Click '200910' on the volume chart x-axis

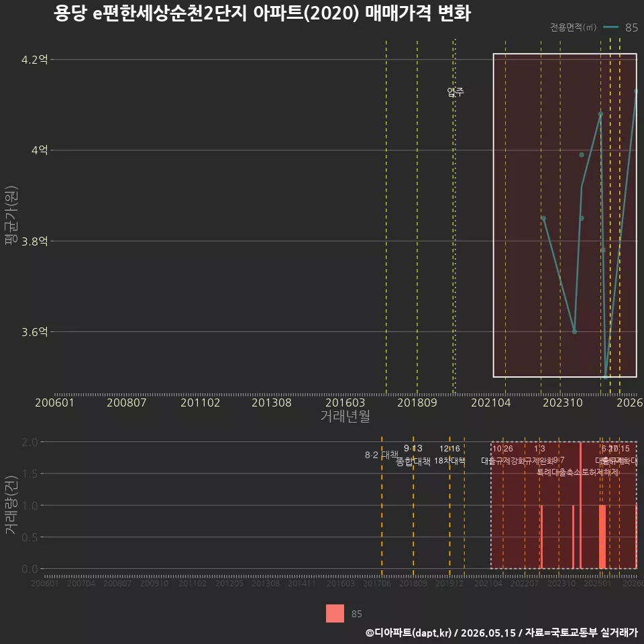point(154,583)
